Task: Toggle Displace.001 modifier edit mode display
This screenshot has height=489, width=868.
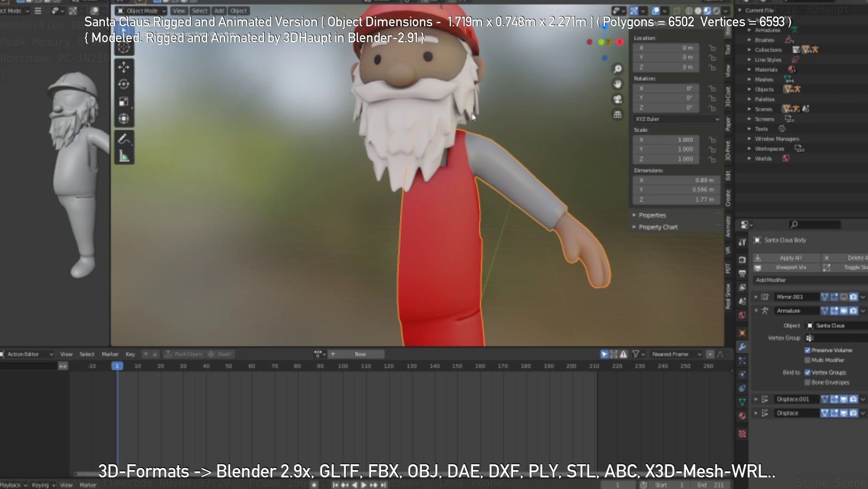Action: pos(834,399)
